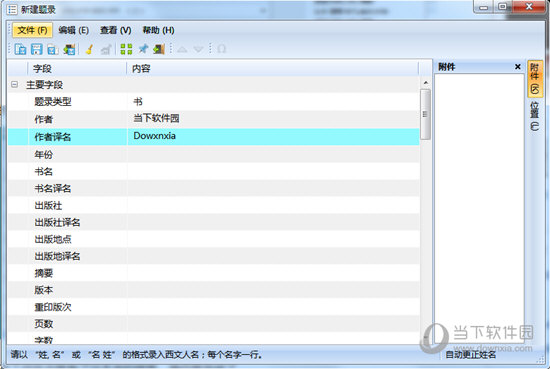The image size is (550, 369).
Task: Click the save and exit icon with green arrow
Action: coord(69,49)
